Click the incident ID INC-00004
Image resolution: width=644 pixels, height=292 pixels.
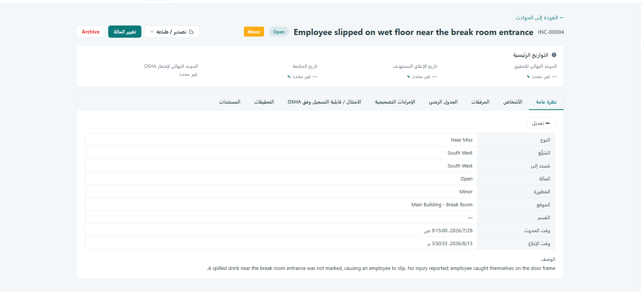[x=551, y=32]
